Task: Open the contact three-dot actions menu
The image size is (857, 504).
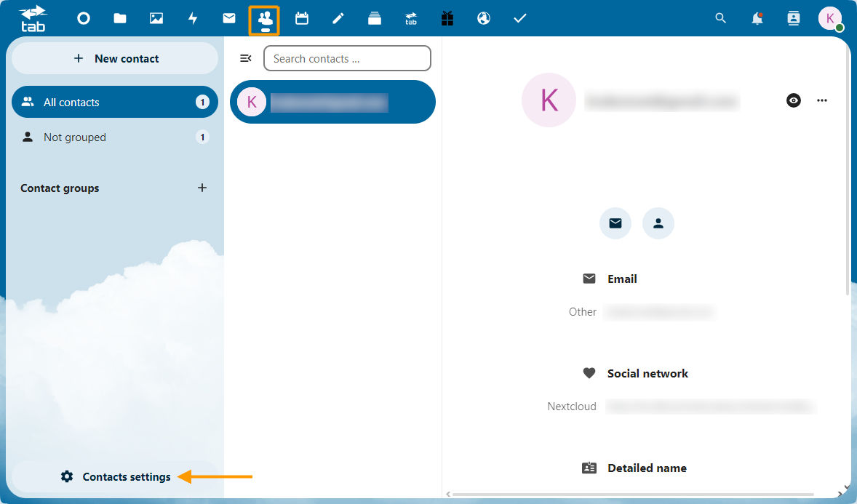Action: click(822, 100)
